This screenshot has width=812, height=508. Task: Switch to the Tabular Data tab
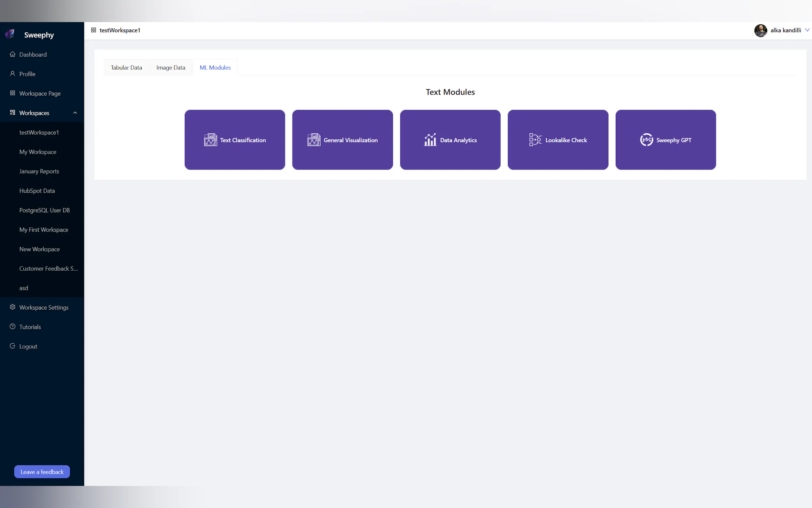[126, 67]
